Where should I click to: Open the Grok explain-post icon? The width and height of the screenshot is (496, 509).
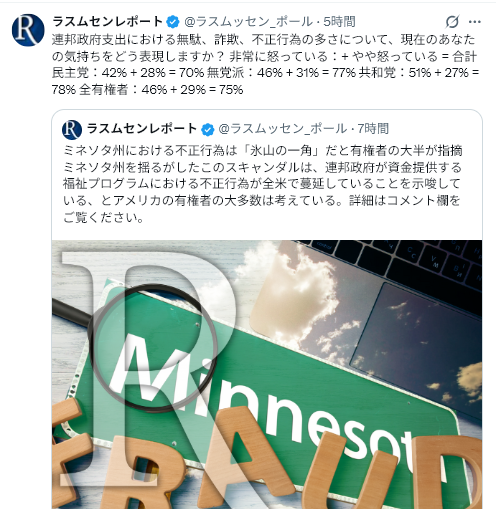pyautogui.click(x=452, y=22)
